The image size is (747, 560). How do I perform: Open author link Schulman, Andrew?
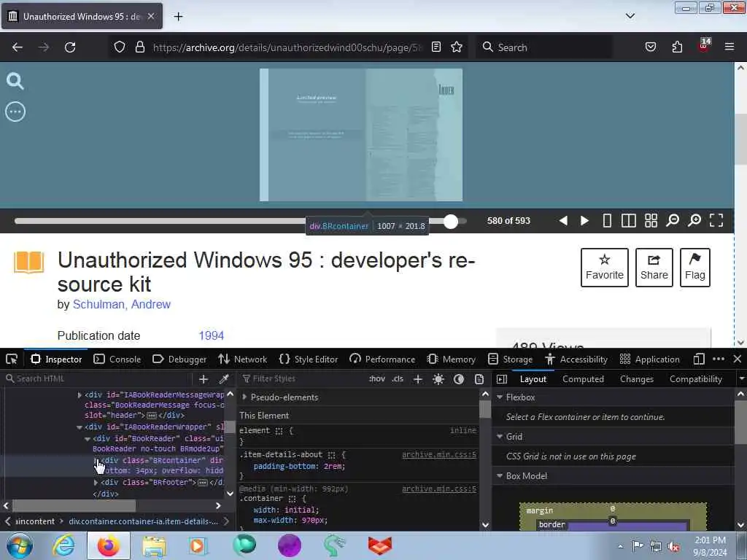(122, 304)
